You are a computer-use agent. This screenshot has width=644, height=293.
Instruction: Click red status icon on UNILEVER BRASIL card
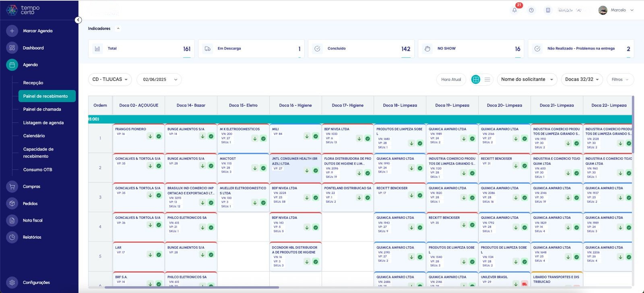(x=524, y=284)
